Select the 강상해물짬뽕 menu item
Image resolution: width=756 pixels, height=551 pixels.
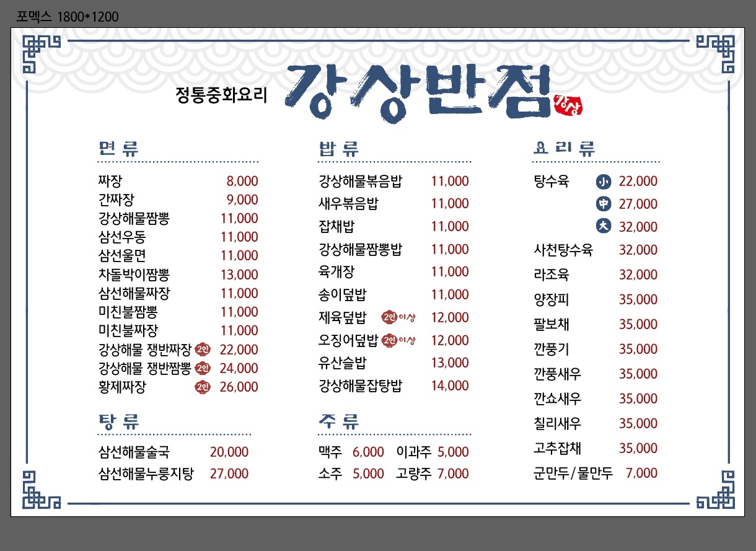click(x=133, y=218)
